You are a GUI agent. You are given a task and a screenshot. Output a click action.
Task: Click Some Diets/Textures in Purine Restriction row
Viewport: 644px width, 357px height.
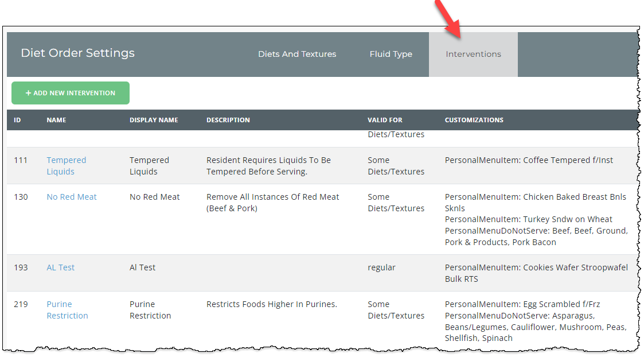[x=396, y=310]
